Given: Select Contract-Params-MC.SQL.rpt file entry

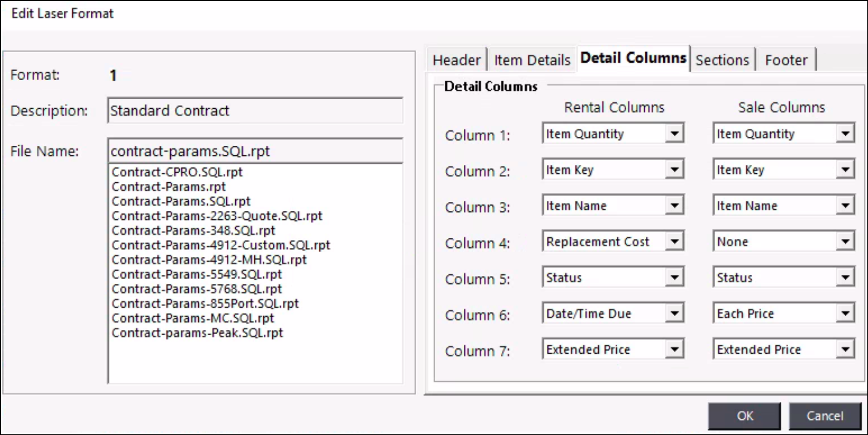Looking at the screenshot, I should pyautogui.click(x=193, y=318).
